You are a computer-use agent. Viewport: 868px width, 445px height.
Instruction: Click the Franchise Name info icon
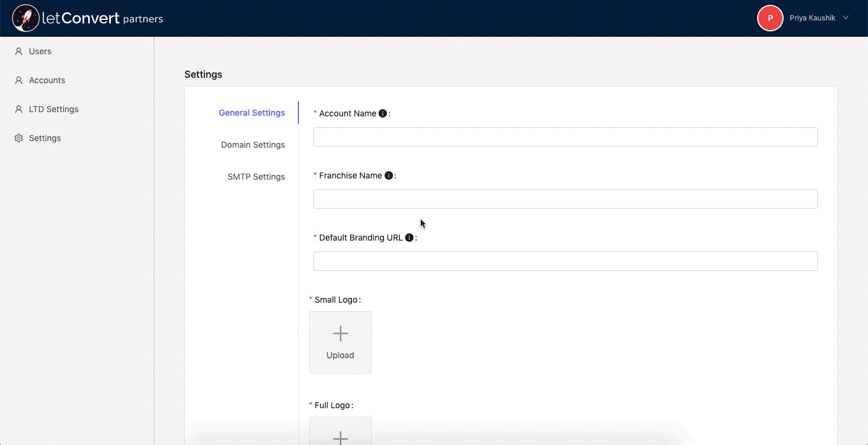coord(389,175)
